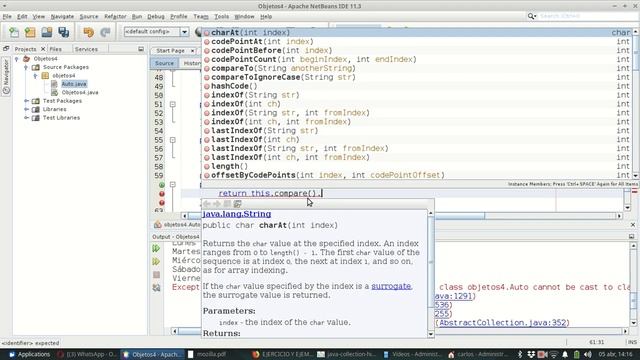The image size is (640, 360).
Task: Click the Open Project toolbar icon
Action: [x=47, y=32]
